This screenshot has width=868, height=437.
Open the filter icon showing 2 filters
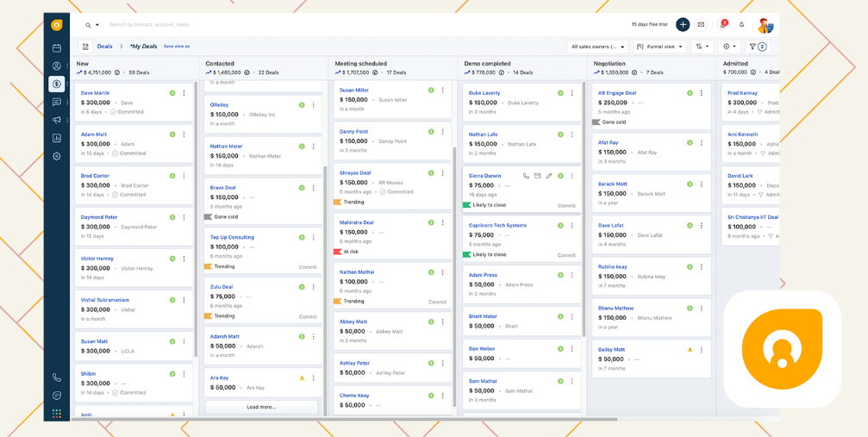[758, 47]
